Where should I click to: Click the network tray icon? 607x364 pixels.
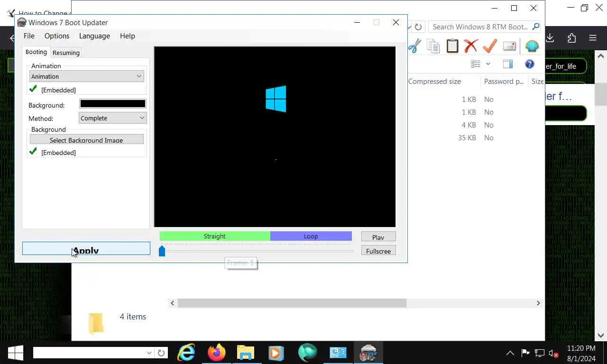[539, 353]
